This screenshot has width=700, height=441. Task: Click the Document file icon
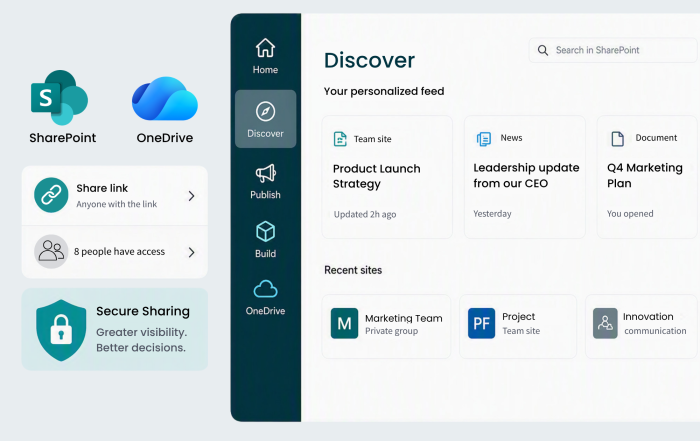617,139
